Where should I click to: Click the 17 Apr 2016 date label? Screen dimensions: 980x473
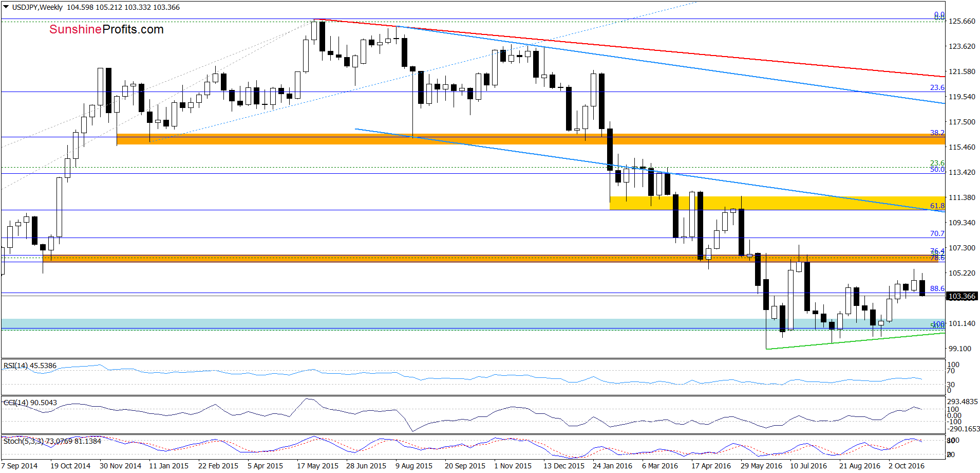pos(711,466)
